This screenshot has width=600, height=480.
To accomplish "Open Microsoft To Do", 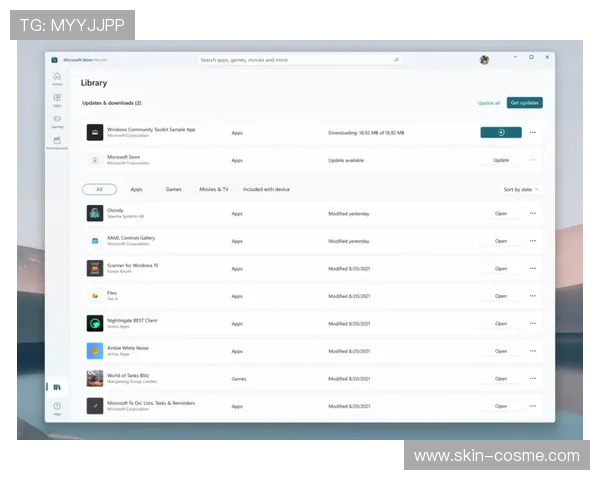I will click(x=501, y=406).
